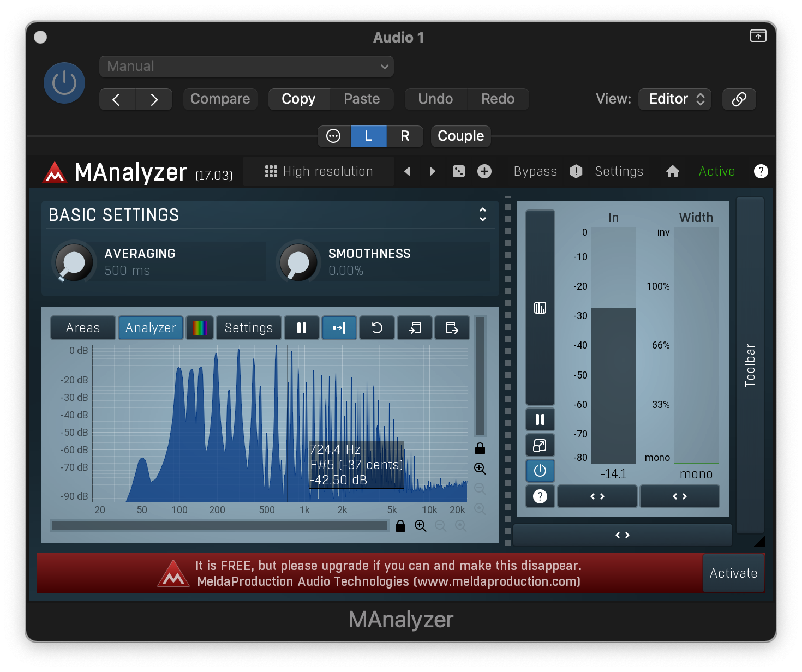Click the rainbow spectrum color icon
This screenshot has width=802, height=672.
pos(200,328)
